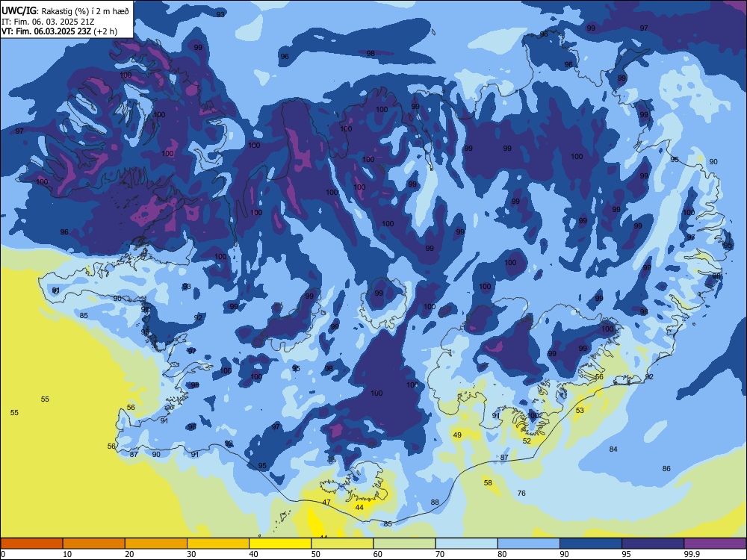Screen dimensions: 747x560
Task: Select the 95–99.9 dark indigo legend swatch
Action: tap(653, 544)
